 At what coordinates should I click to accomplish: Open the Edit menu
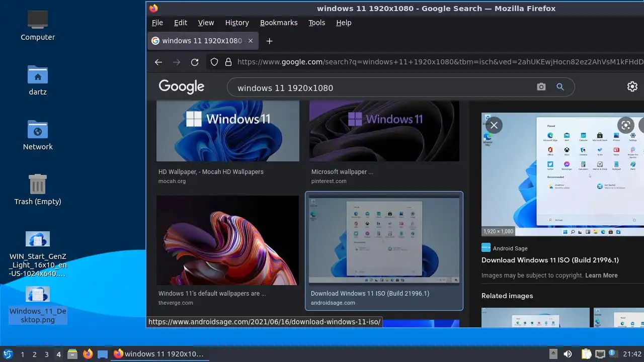tap(181, 23)
